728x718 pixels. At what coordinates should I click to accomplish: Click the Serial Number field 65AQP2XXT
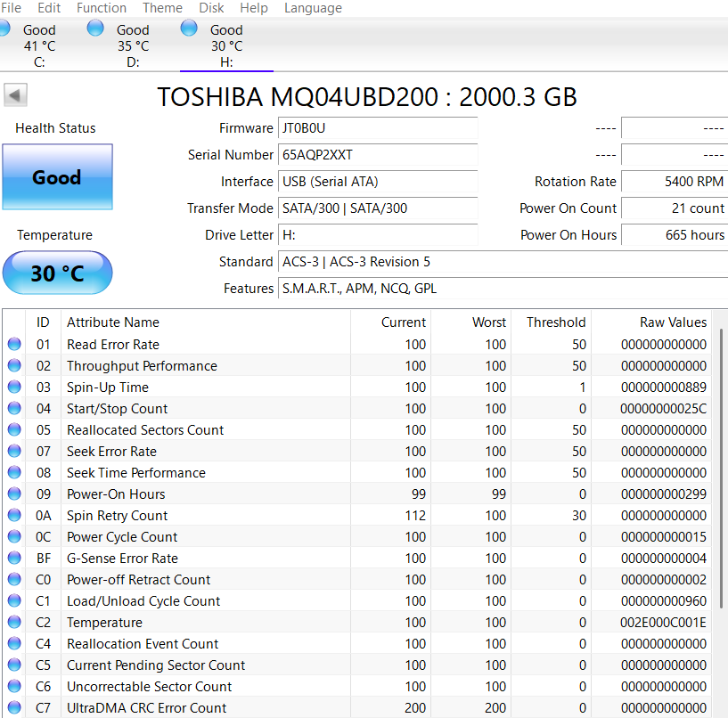pyautogui.click(x=378, y=154)
